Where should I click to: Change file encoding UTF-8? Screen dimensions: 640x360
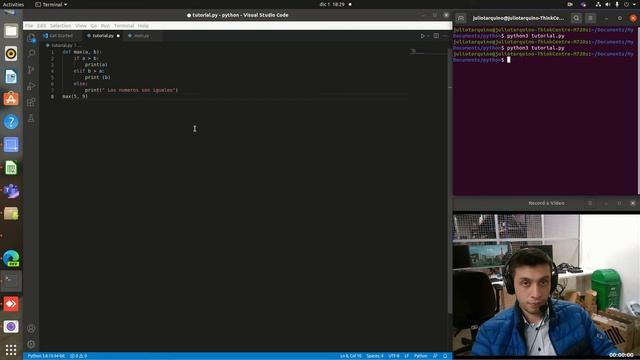tap(394, 356)
